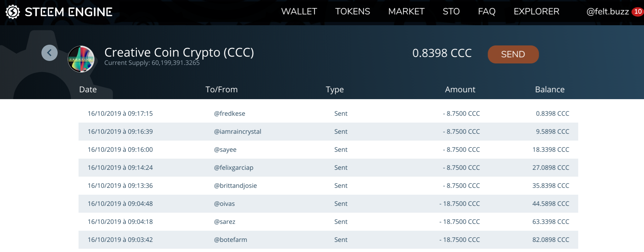Click the 18.3398 CCC balance cell
The image size is (644, 252).
pos(551,150)
